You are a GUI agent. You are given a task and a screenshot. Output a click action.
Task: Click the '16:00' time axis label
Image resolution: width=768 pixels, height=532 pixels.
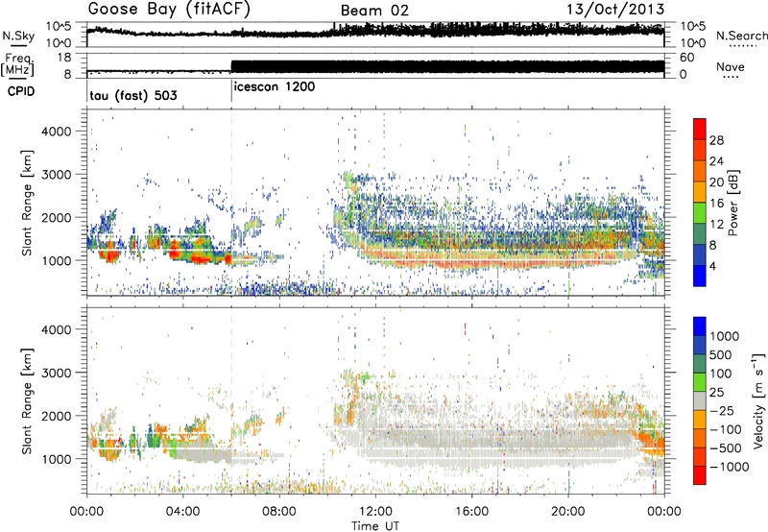click(x=471, y=512)
